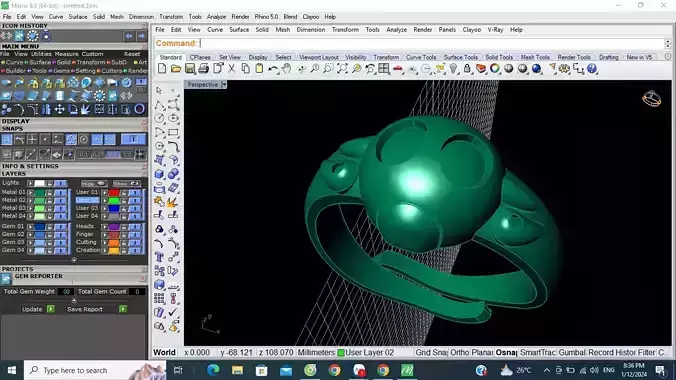Click the Save floppy disk icon
The width and height of the screenshot is (676, 380).
tap(189, 69)
